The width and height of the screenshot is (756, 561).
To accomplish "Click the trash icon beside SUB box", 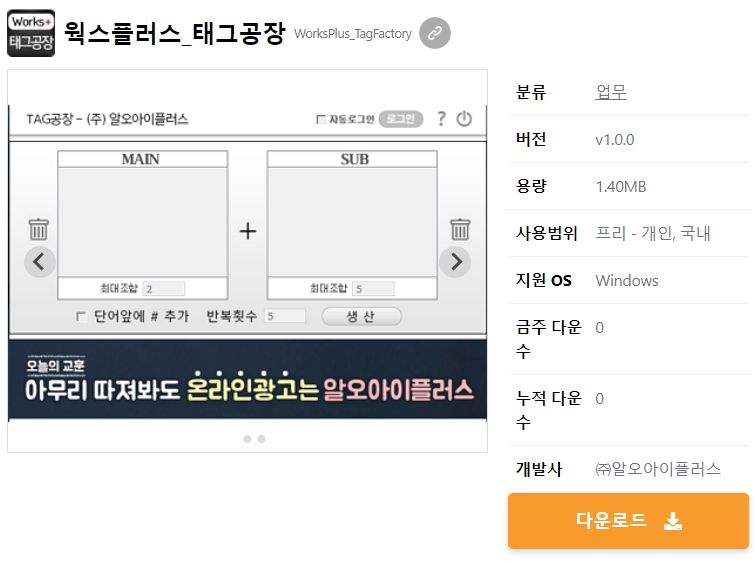I will [x=460, y=229].
